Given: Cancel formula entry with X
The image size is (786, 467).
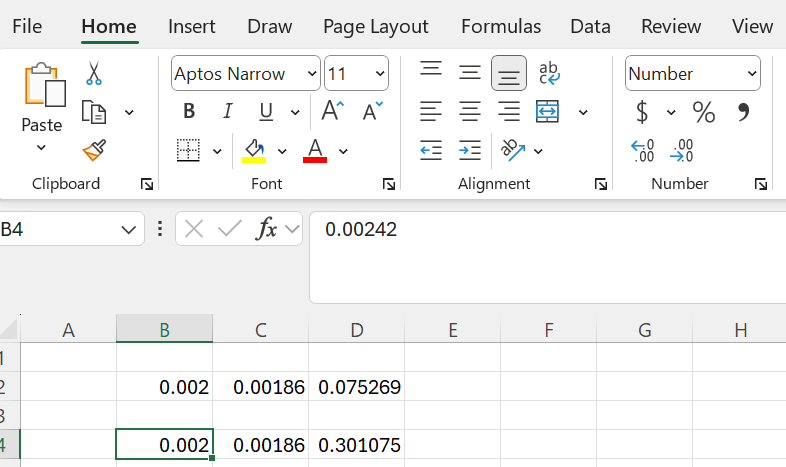Looking at the screenshot, I should click(193, 229).
